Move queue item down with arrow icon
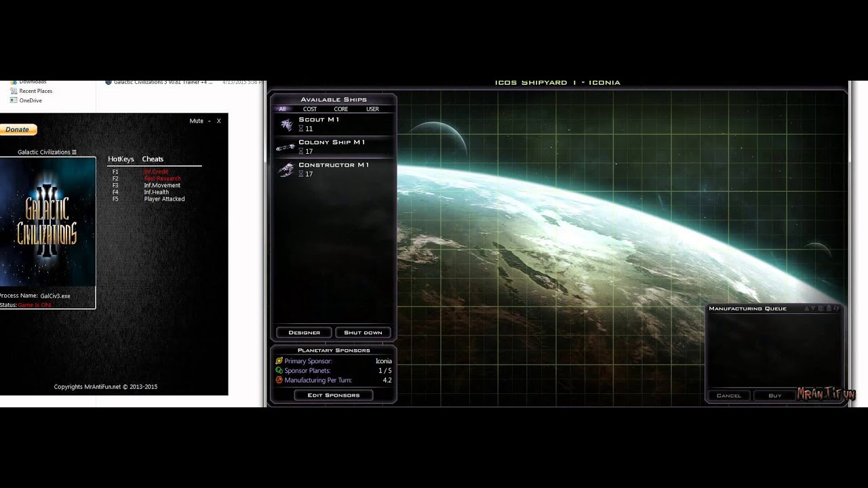The image size is (868, 488). (x=813, y=308)
